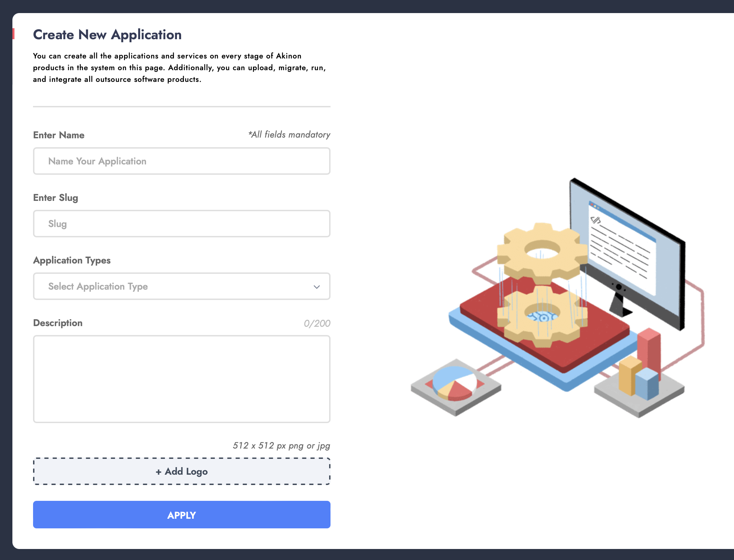
Task: Click the Add Logo upload area
Action: [182, 471]
